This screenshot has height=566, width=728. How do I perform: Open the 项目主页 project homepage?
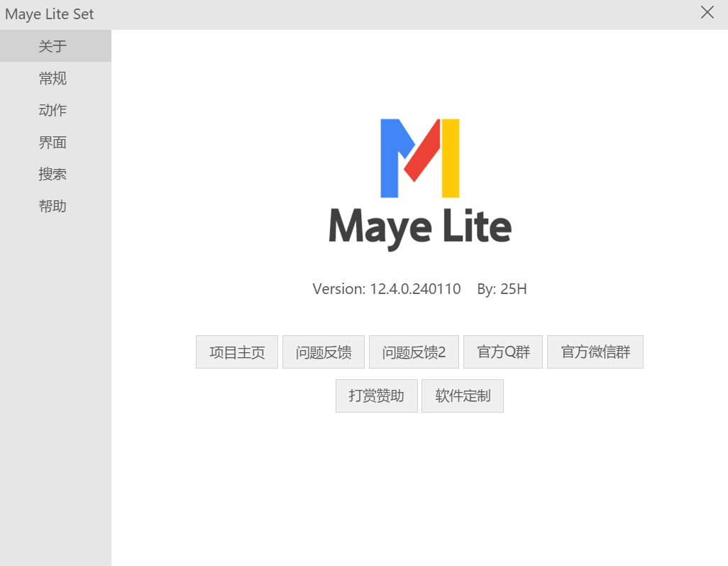[236, 352]
